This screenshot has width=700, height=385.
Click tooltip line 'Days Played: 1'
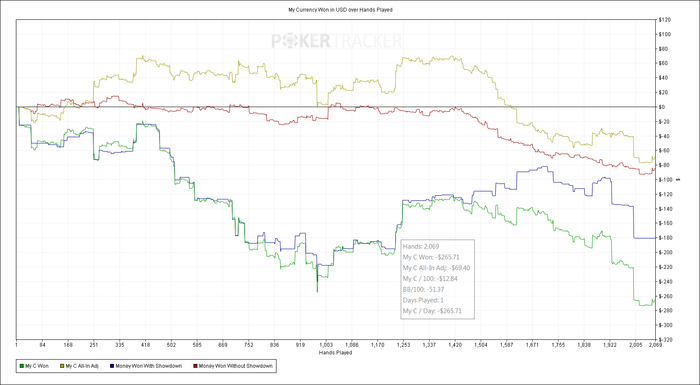(423, 300)
